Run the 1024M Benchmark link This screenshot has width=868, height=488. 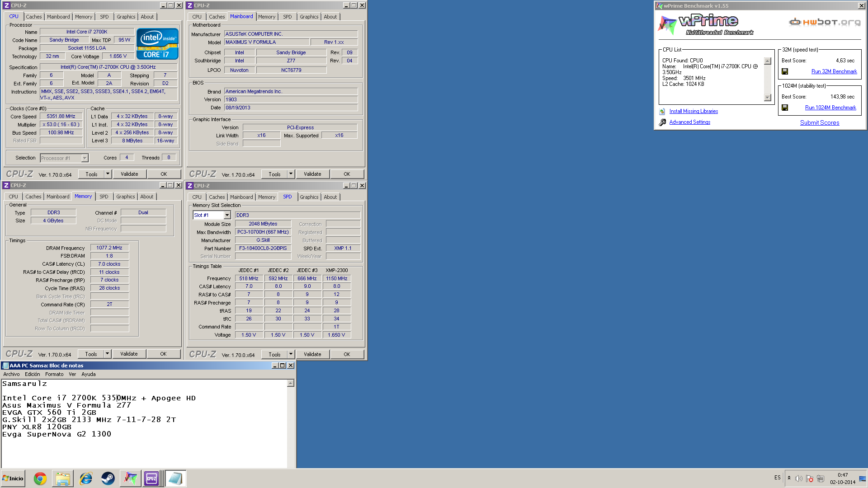tap(830, 108)
